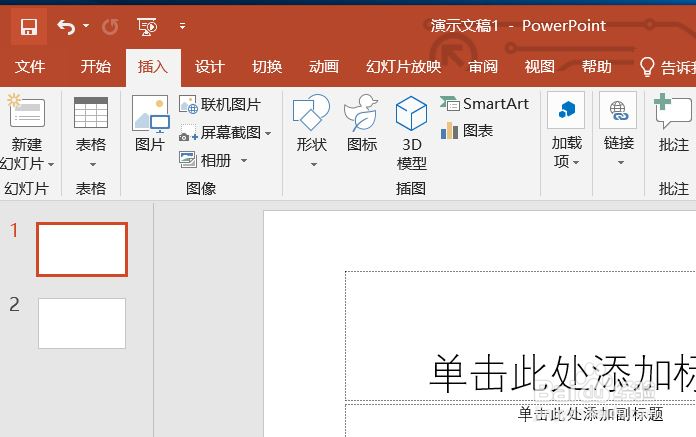This screenshot has width=696, height=437.
Task: Click the 新建幻灯片 icon
Action: tap(26, 111)
